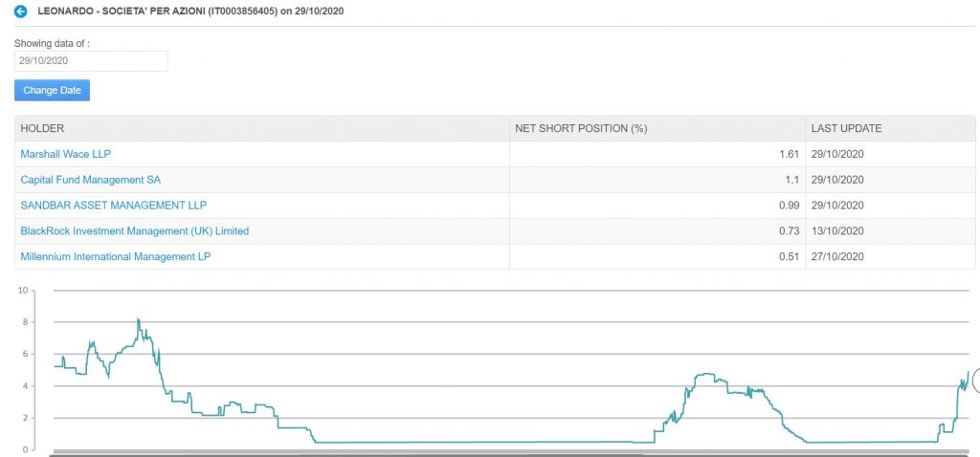Click the circular marker at chart's right end
This screenshot has height=457, width=980.
click(976, 379)
